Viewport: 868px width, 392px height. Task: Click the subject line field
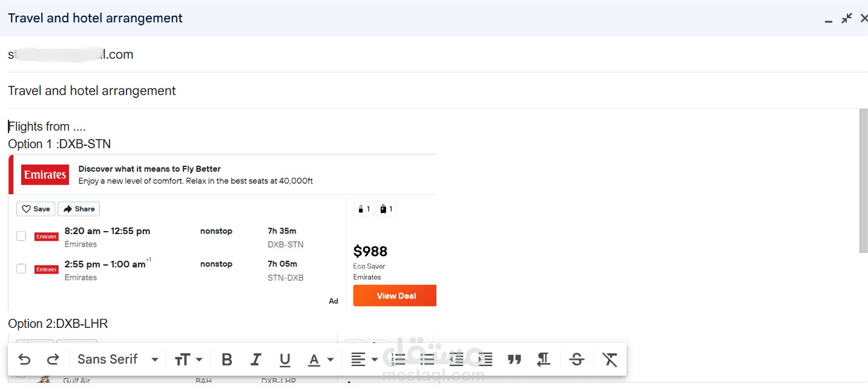pos(434,91)
